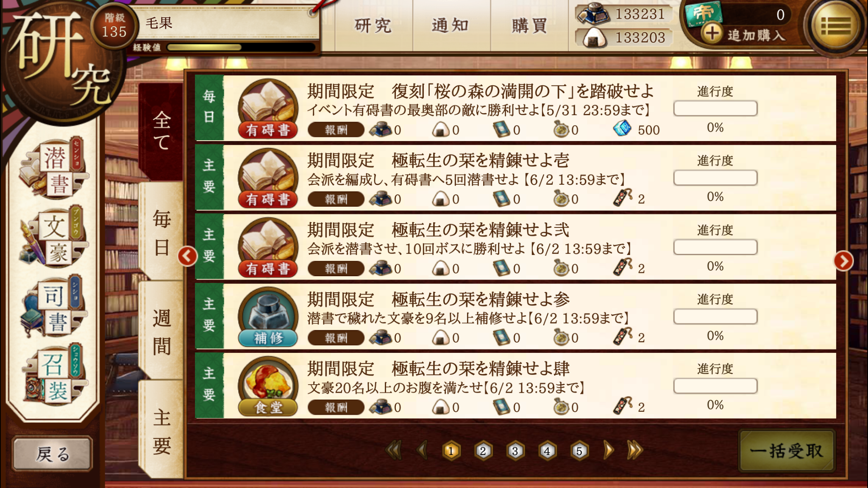Click the red right arrow chevron
Viewport: 868px width, 488px height.
point(843,261)
